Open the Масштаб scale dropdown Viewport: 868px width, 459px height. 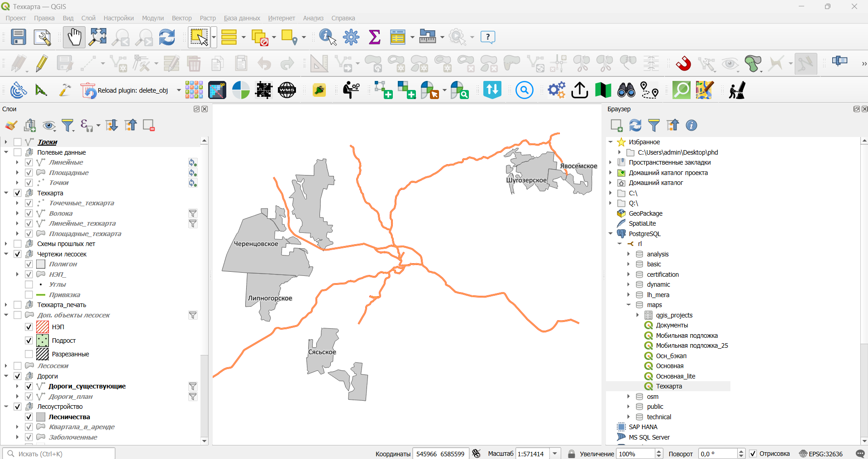click(555, 454)
